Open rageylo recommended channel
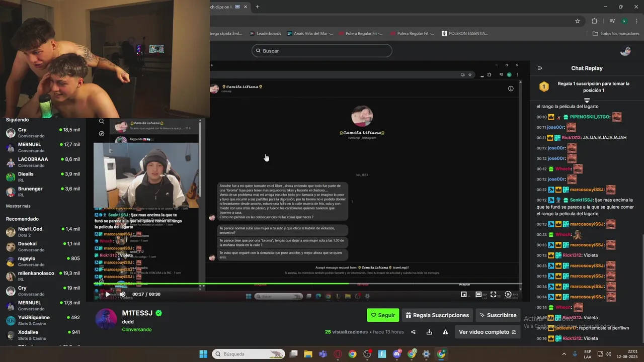This screenshot has height=362, width=644. (x=43, y=261)
